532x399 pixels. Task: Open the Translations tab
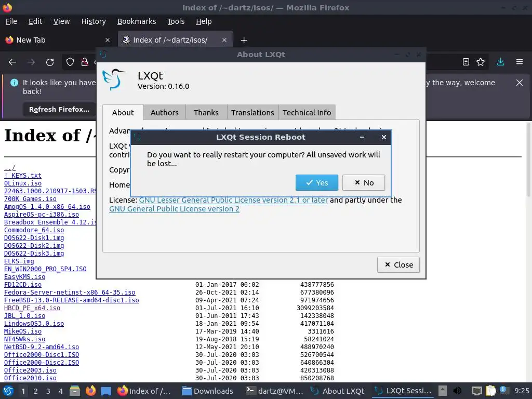pyautogui.click(x=252, y=113)
